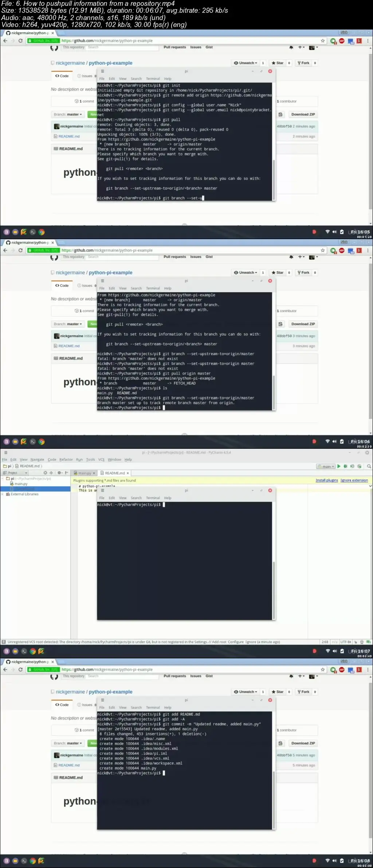Open PyCharm's Refactor menu
This screenshot has height=868, width=373.
tap(66, 460)
